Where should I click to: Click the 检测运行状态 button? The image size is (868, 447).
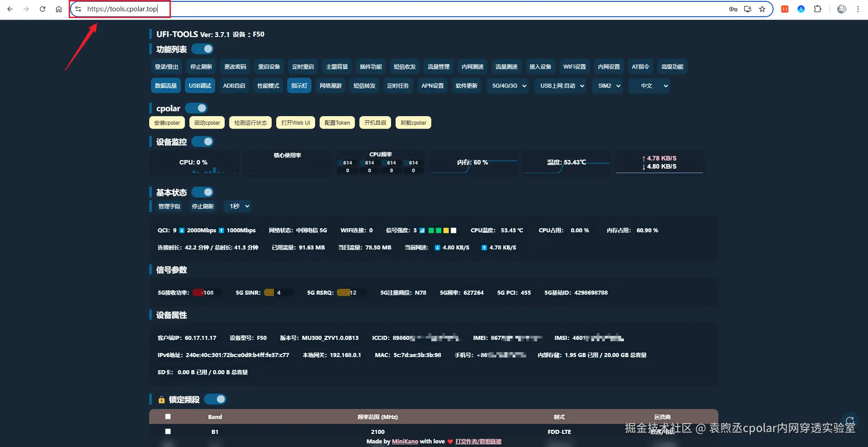pyautogui.click(x=250, y=123)
